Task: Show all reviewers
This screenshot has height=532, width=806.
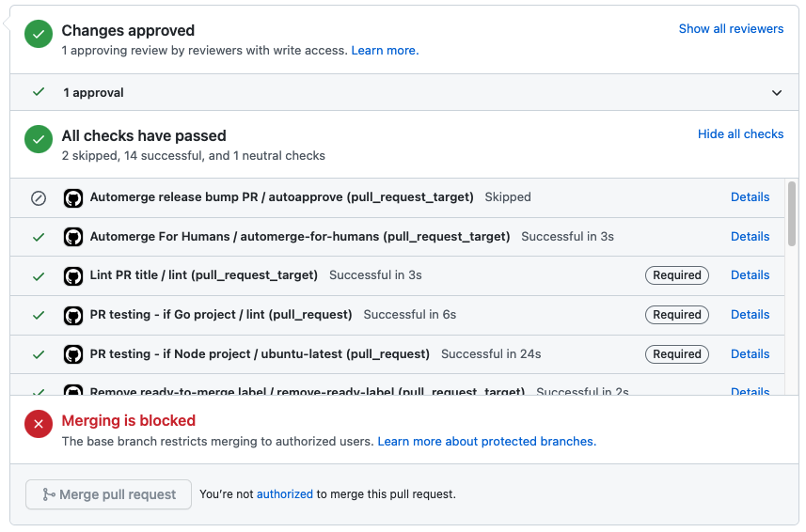Action: 731,29
